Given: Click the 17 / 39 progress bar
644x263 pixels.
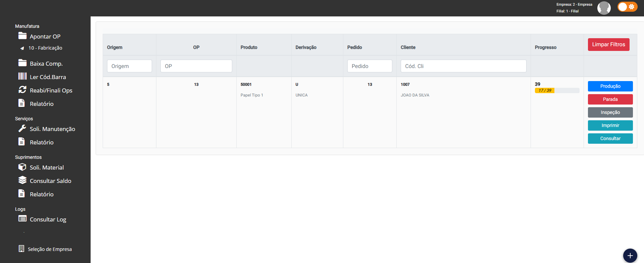Looking at the screenshot, I should pos(557,90).
